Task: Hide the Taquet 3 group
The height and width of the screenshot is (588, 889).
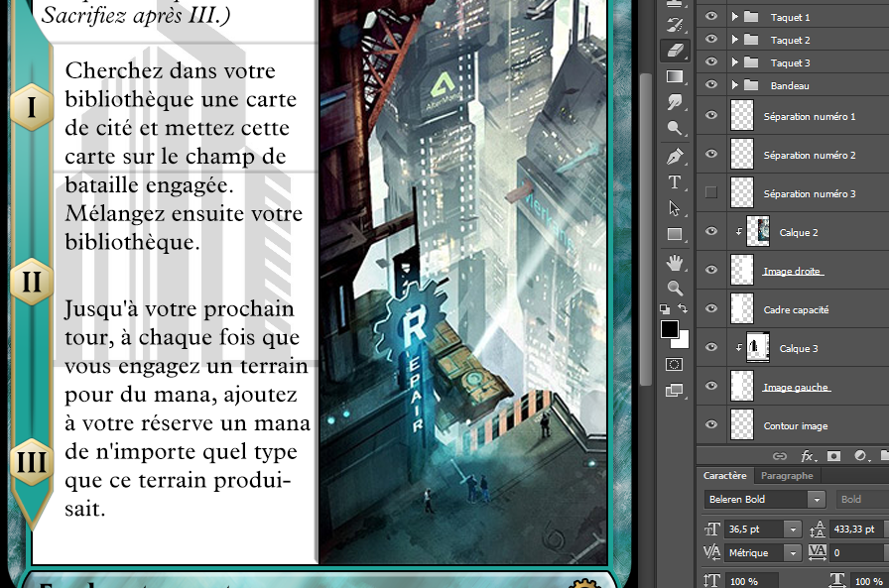Action: [x=711, y=61]
